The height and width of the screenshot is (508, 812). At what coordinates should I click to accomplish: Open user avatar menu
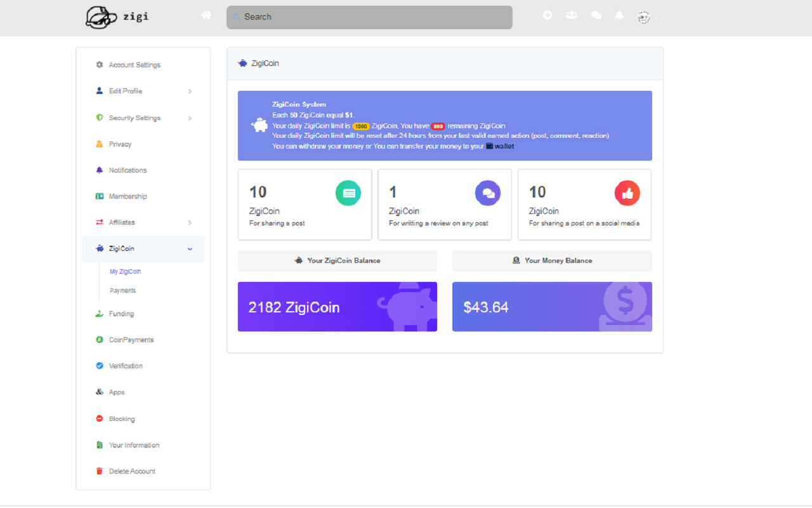click(x=644, y=17)
